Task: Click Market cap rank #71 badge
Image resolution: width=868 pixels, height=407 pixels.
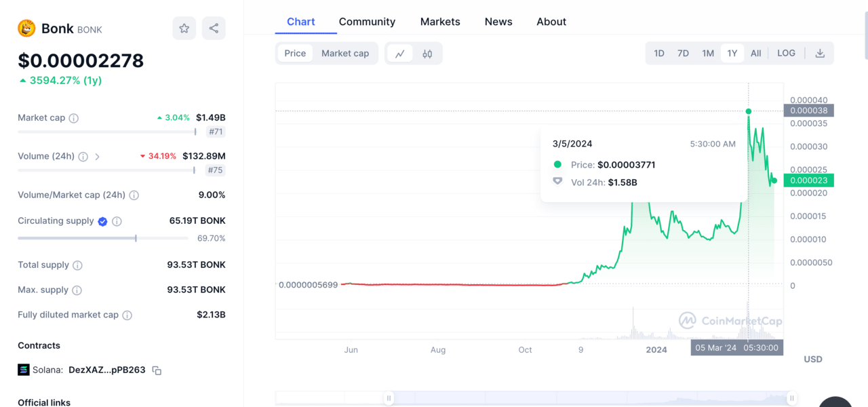Action: coord(216,132)
